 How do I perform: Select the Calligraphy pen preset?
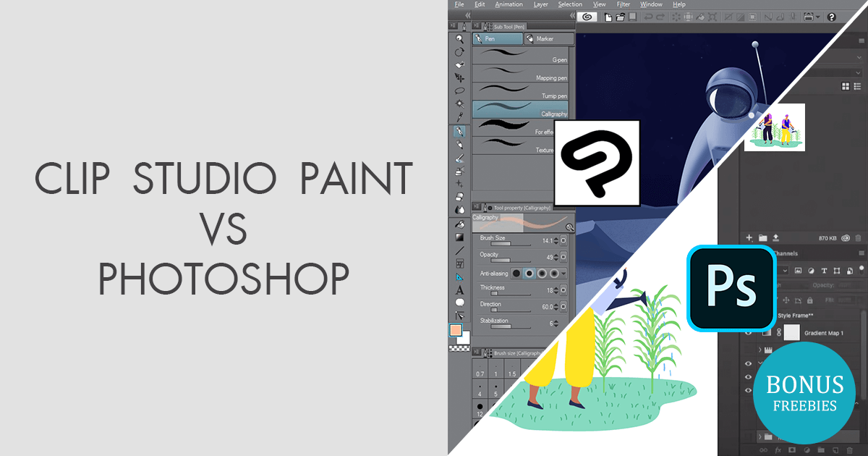[519, 109]
